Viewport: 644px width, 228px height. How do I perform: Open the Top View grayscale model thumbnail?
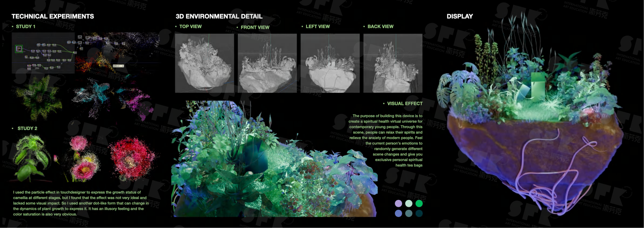point(204,63)
